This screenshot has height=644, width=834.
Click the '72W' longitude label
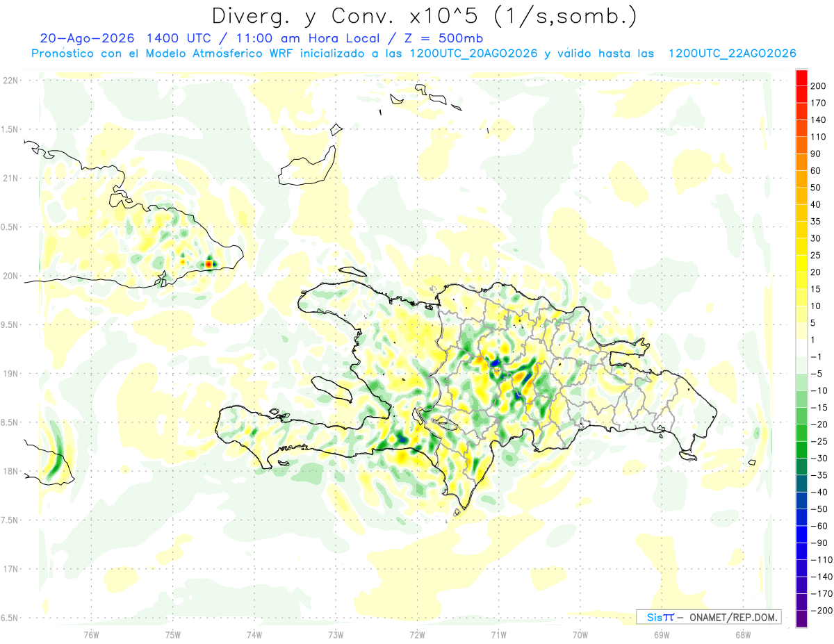417,634
